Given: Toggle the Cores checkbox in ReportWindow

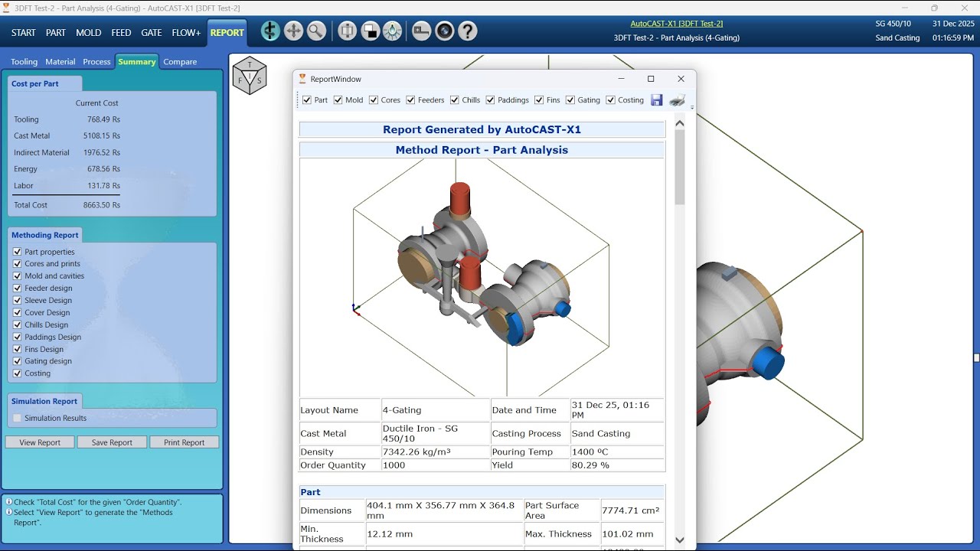Looking at the screenshot, I should pyautogui.click(x=374, y=100).
